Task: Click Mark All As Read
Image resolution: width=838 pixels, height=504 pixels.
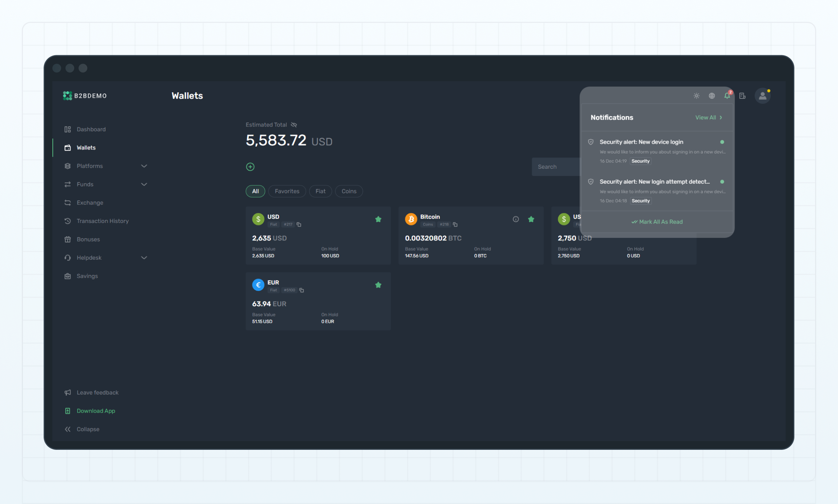Action: pyautogui.click(x=657, y=222)
